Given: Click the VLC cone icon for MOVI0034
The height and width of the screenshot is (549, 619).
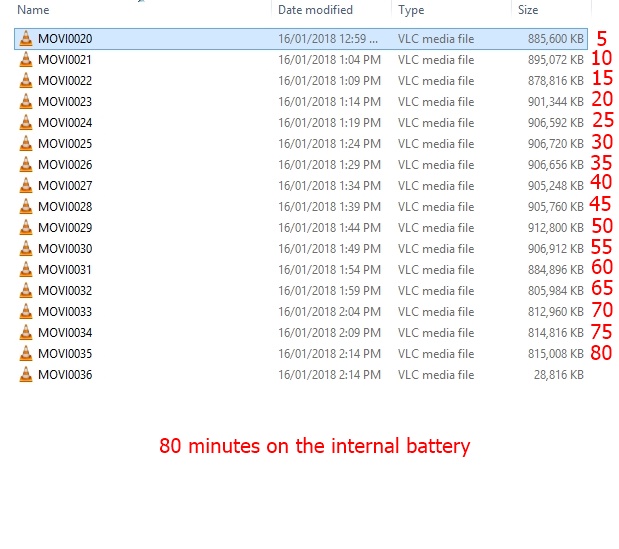Looking at the screenshot, I should 26,333.
